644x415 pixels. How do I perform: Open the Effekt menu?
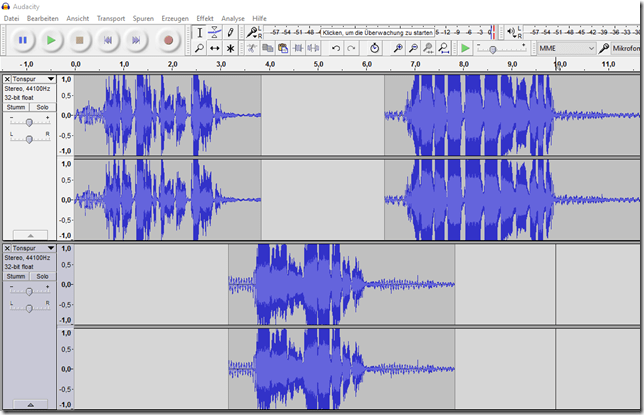(205, 18)
